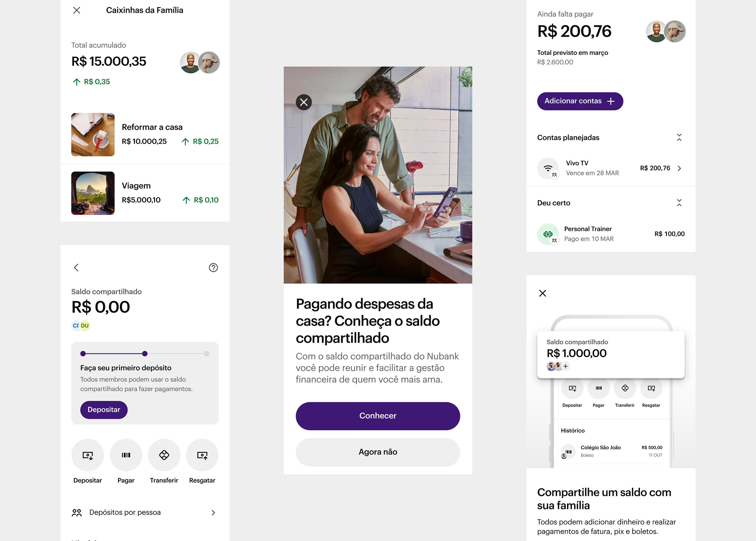Viewport: 756px width, 541px height.
Task: Close the Caixinhas da Família screen
Action: click(77, 10)
